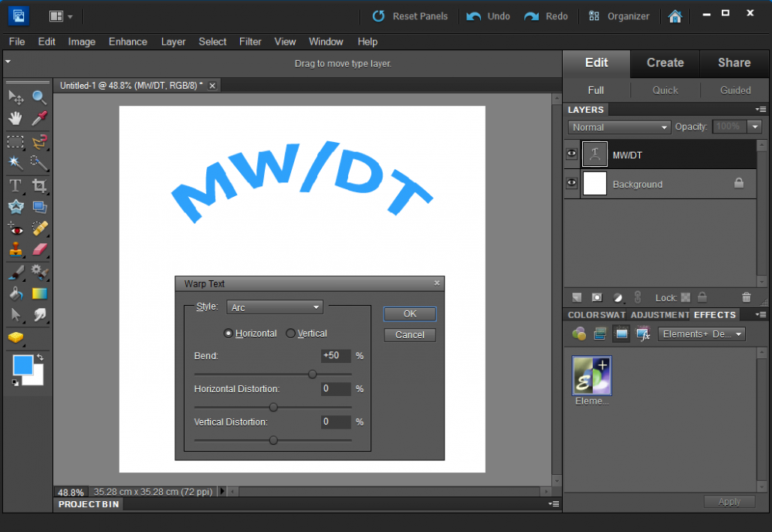Switch to the Create tab
The image size is (772, 532).
point(665,63)
